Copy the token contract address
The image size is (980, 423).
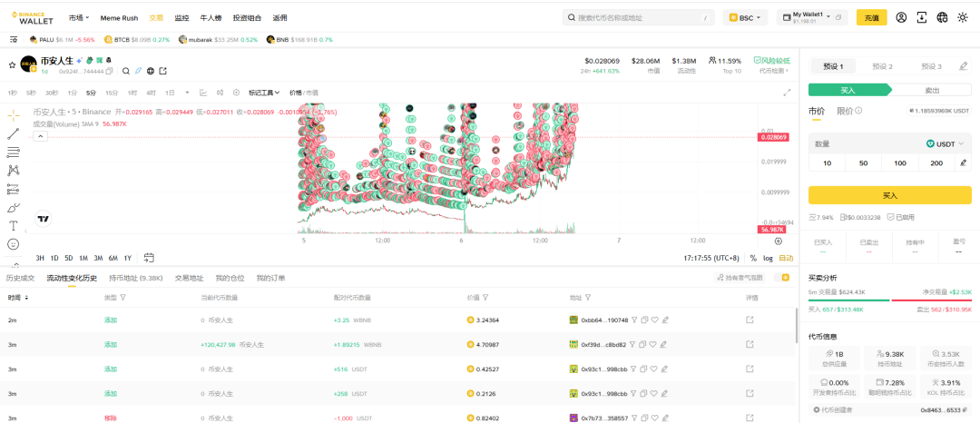[x=109, y=71]
